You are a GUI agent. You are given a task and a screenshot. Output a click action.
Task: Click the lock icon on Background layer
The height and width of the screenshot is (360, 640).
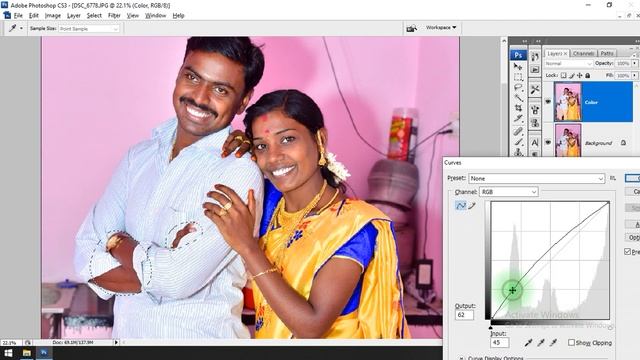tap(623, 143)
